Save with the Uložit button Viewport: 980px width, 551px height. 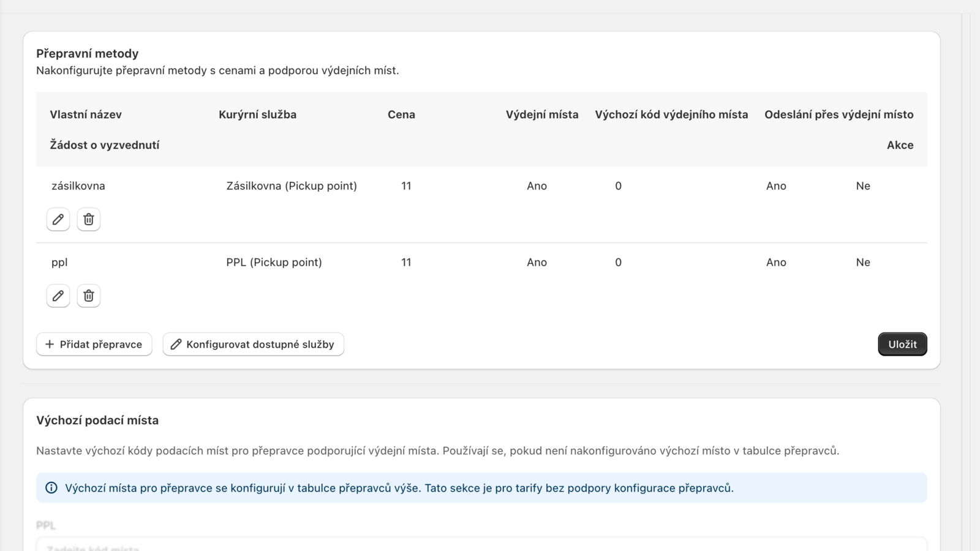pos(902,344)
